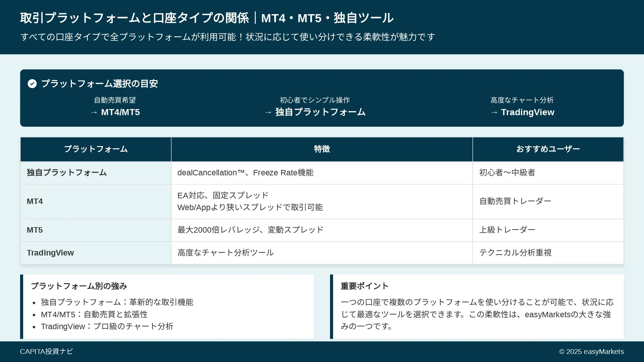The image size is (644, 362).
Task: Click the banner text → TradingView
Action: 522,112
